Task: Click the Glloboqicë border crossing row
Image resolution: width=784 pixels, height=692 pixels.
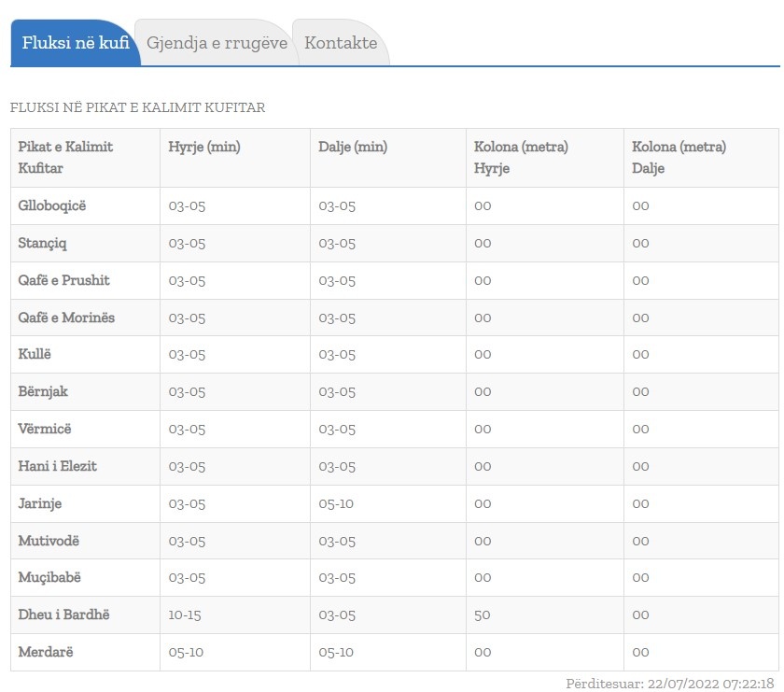Action: pos(51,205)
